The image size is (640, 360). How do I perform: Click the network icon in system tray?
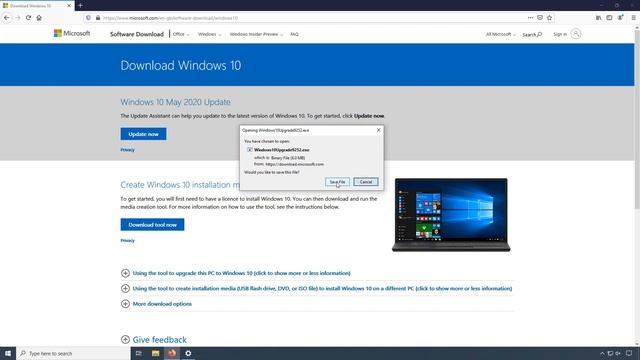[x=610, y=353]
